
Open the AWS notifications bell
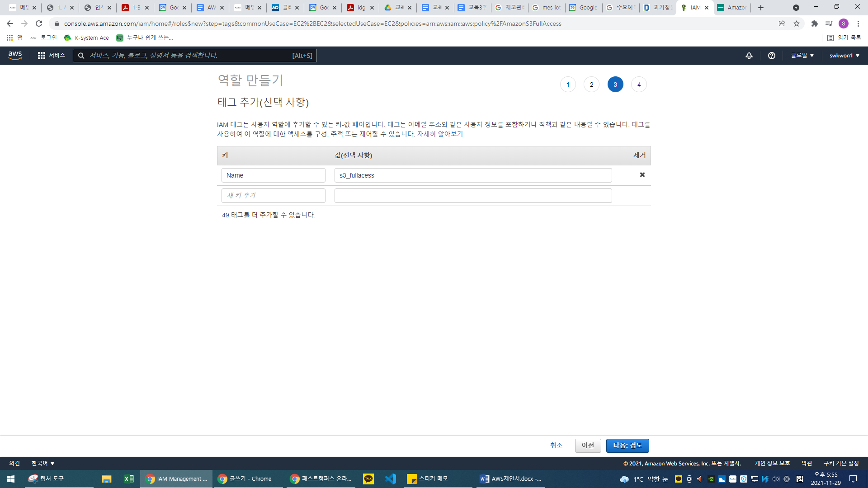749,55
